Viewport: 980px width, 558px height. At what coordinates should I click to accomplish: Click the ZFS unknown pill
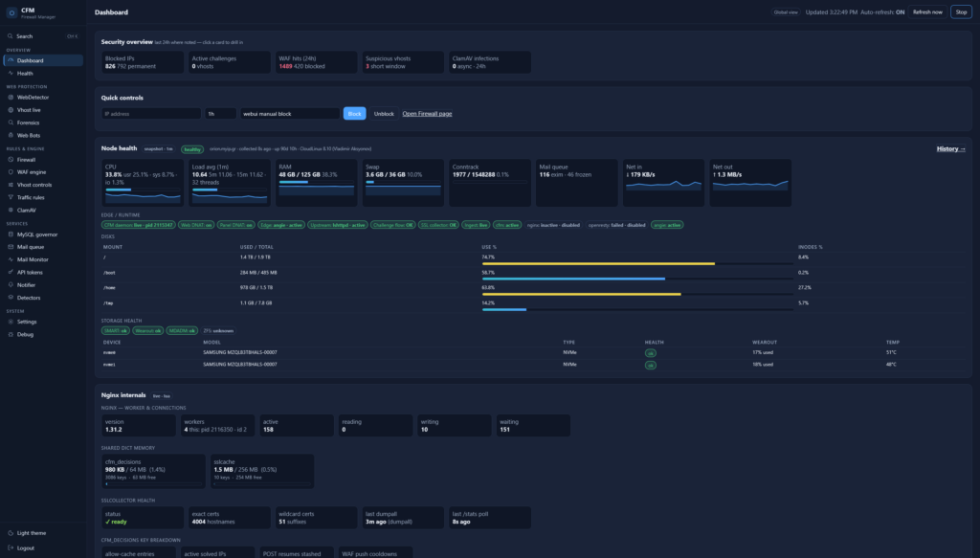pyautogui.click(x=218, y=330)
